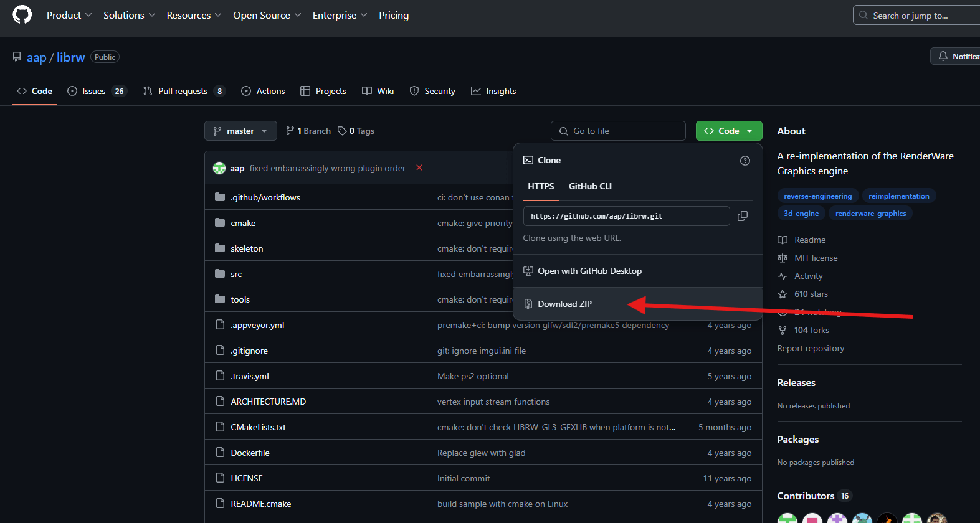The height and width of the screenshot is (523, 980).
Task: Click the .gitignore file icon
Action: pos(220,350)
